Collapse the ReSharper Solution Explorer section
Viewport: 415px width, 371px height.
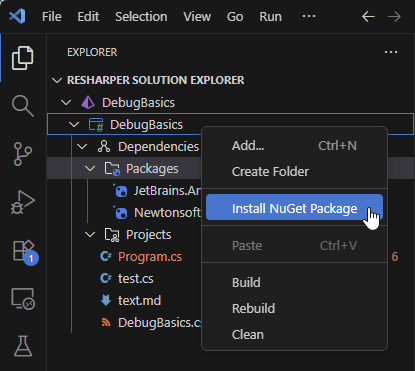(57, 80)
